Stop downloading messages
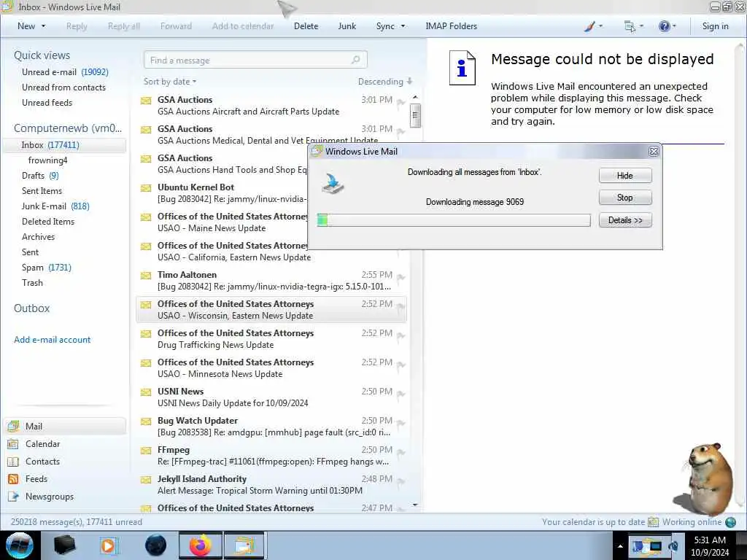Viewport: 747px width, 560px height. tap(625, 198)
